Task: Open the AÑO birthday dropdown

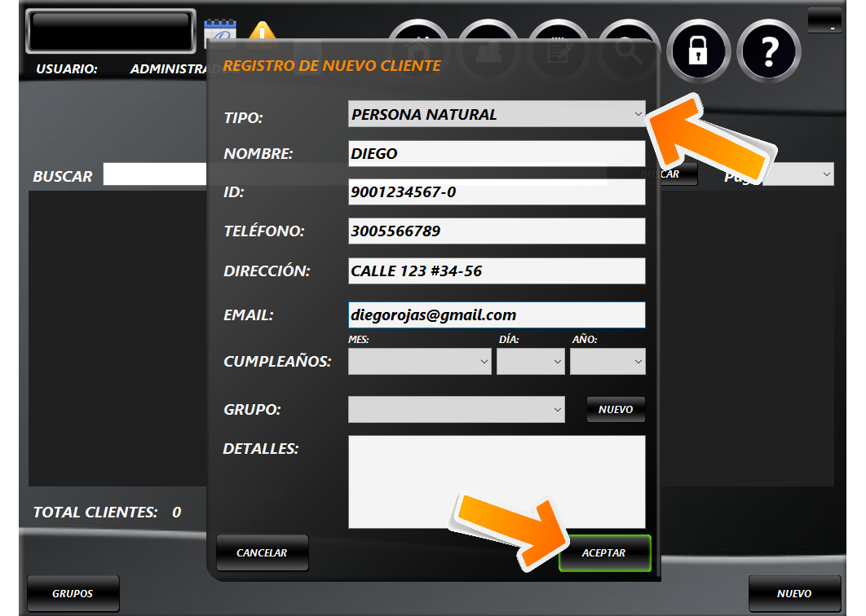Action: click(x=607, y=361)
